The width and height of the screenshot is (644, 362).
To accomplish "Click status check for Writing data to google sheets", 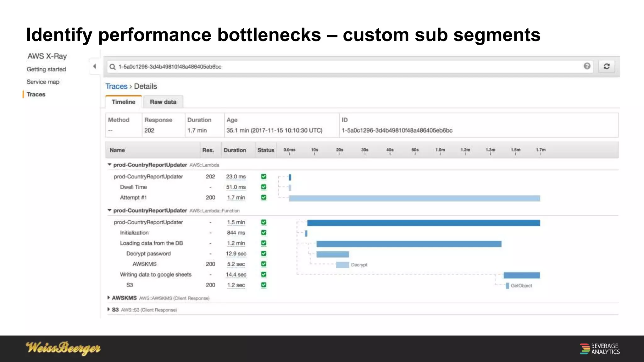I will click(264, 274).
